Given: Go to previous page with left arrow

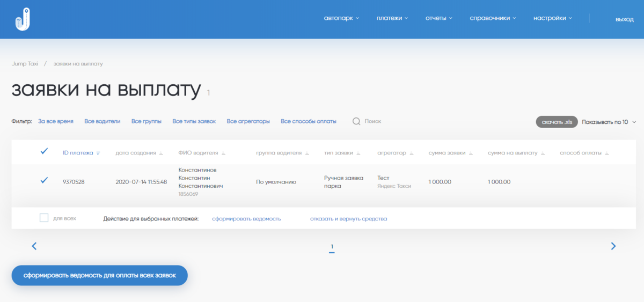Looking at the screenshot, I should [x=34, y=246].
